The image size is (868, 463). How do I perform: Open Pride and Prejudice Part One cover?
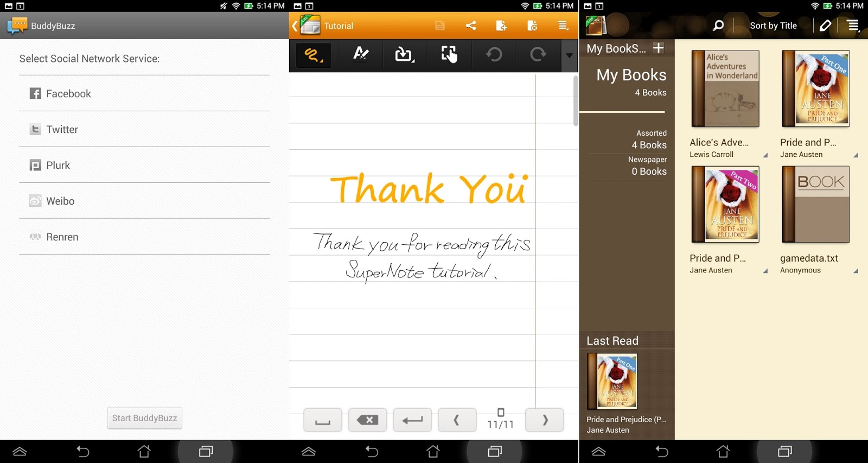[x=816, y=88]
